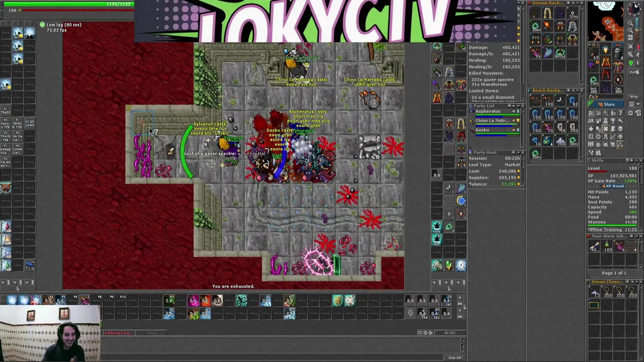
Task: Click the green shield action bar spell
Action: 338,300
